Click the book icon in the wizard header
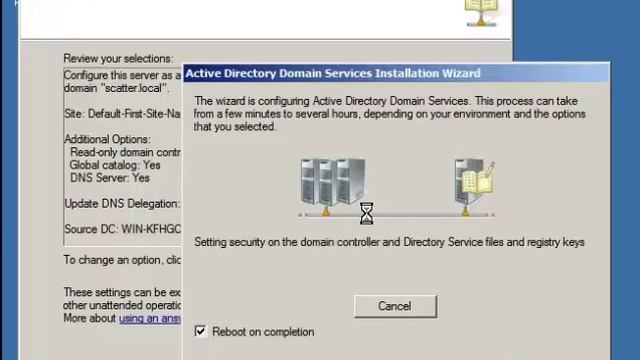The height and width of the screenshot is (360, 640). pos(482,13)
